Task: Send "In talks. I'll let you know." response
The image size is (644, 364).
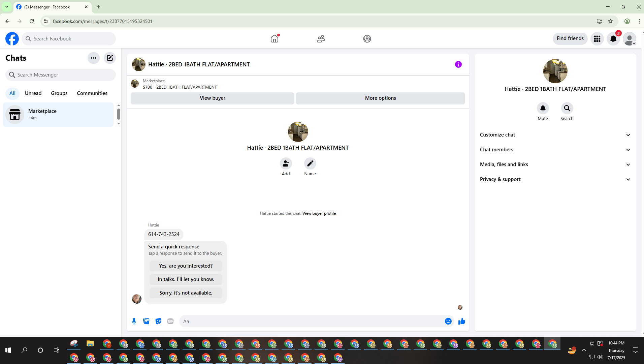Action: [186, 279]
